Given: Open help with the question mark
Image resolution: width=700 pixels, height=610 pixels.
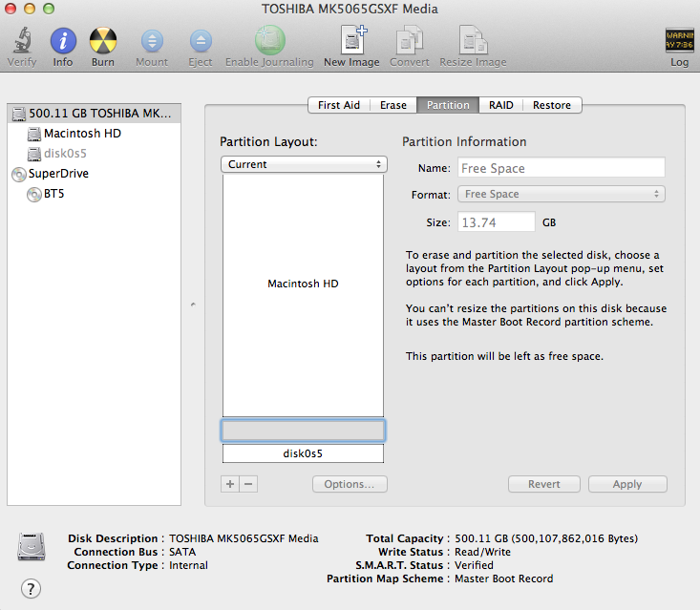Looking at the screenshot, I should [31, 589].
